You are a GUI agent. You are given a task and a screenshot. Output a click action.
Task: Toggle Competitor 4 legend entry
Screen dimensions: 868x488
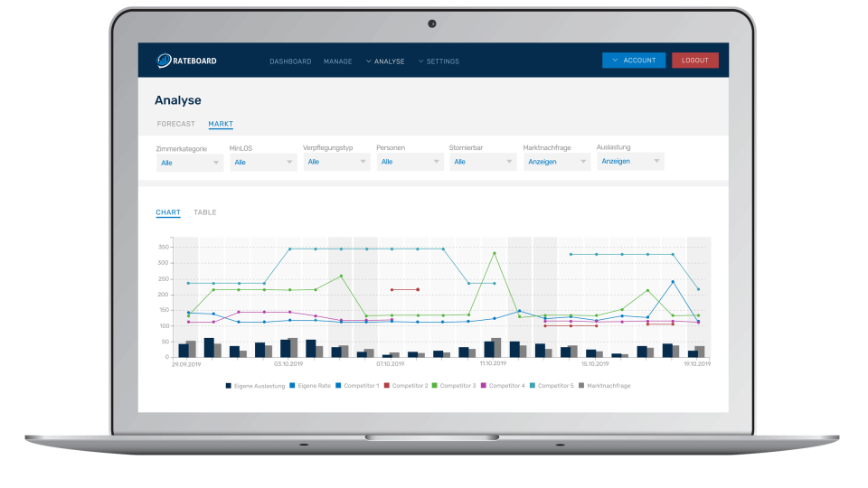tap(503, 386)
